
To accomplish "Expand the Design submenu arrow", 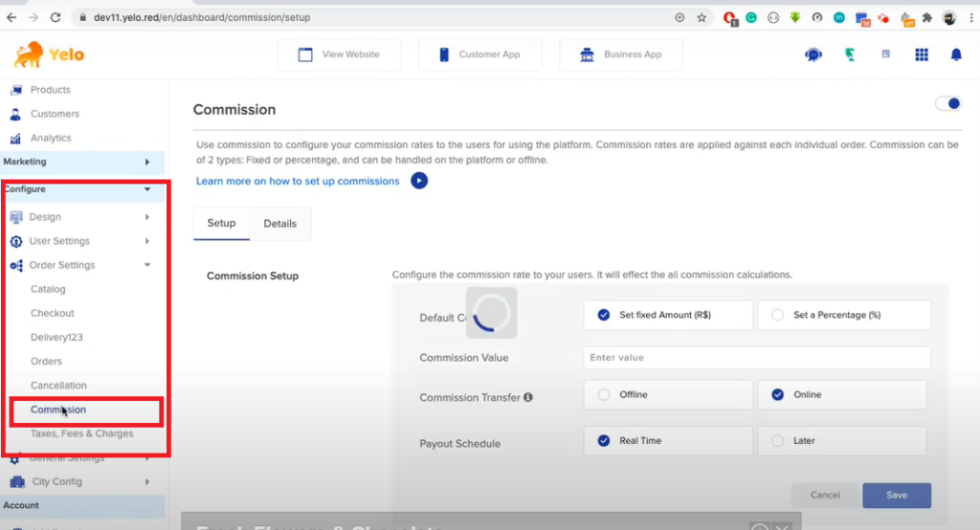I will [x=146, y=217].
